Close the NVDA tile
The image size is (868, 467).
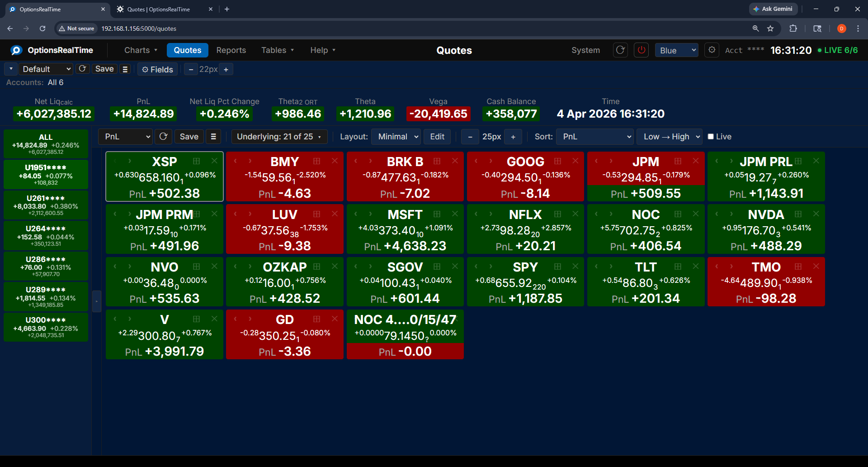[816, 214]
